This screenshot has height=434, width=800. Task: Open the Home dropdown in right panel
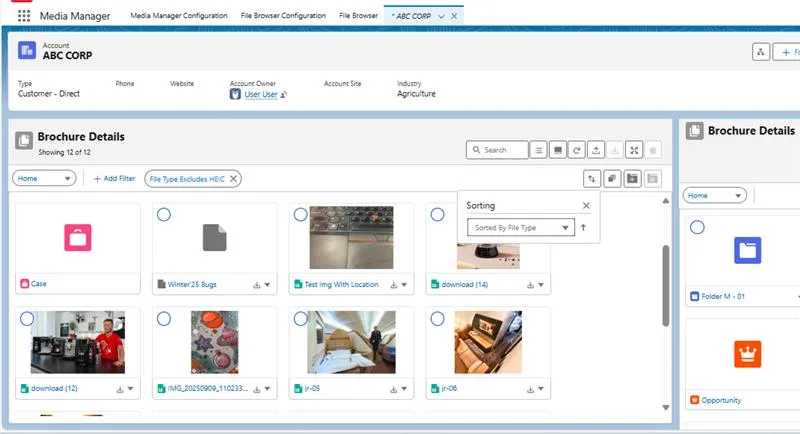point(715,195)
